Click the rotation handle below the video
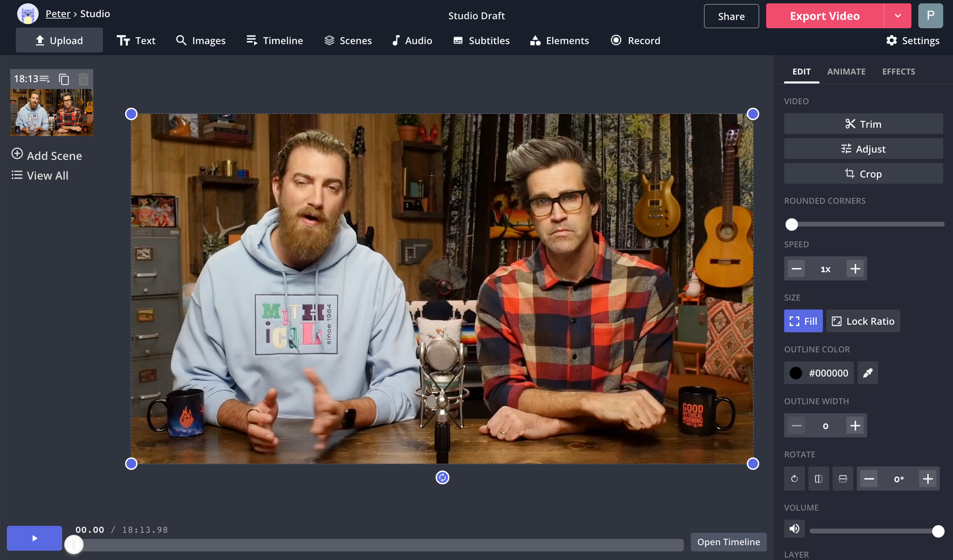Viewport: 953px width, 560px height. click(x=442, y=478)
